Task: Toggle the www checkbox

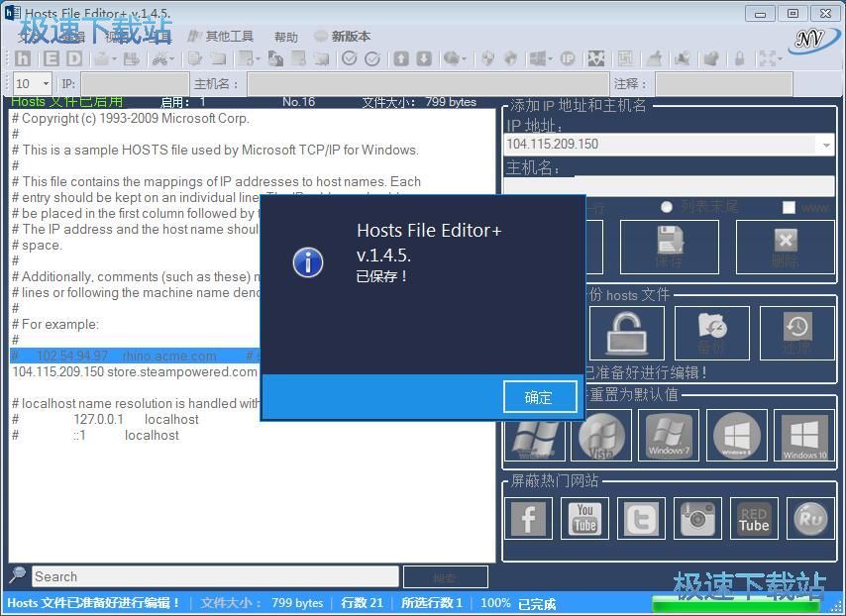Action: (x=789, y=207)
